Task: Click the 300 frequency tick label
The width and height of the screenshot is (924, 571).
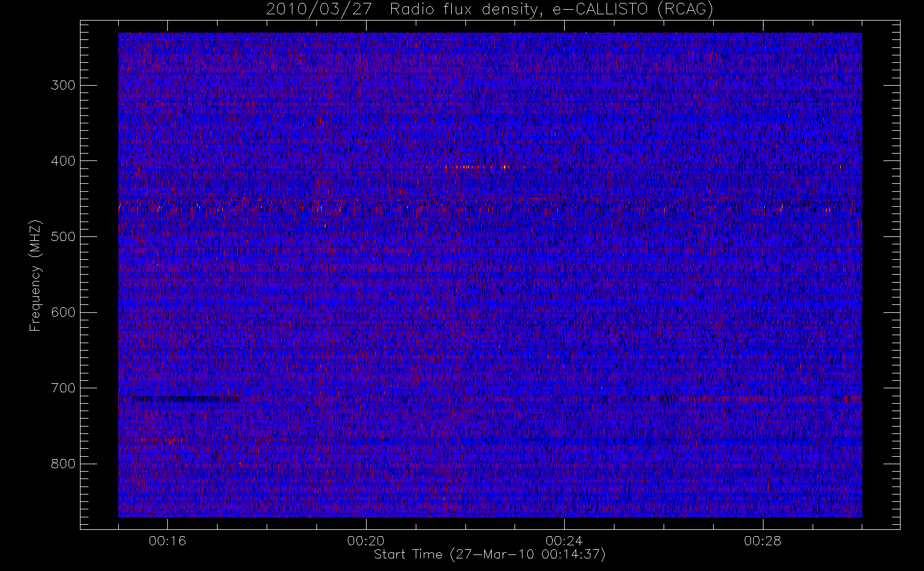Action: [x=63, y=85]
